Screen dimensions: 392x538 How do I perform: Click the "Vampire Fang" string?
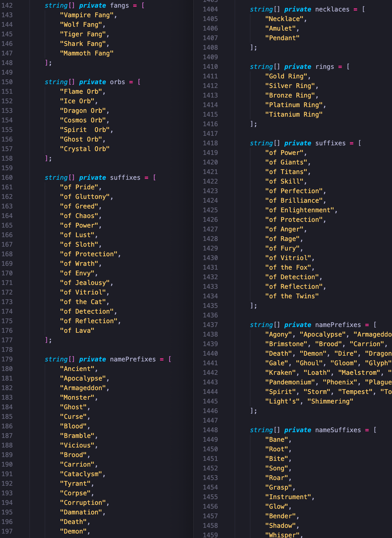pyautogui.click(x=87, y=15)
